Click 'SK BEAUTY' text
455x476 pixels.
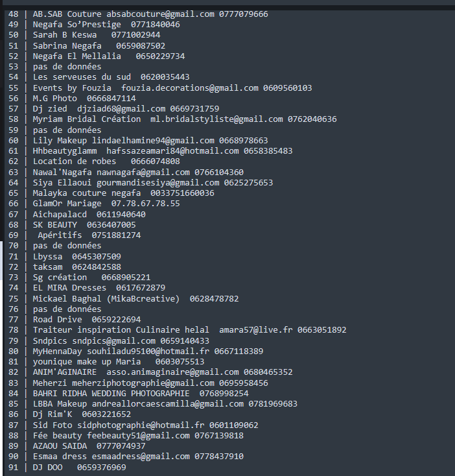pos(55,224)
